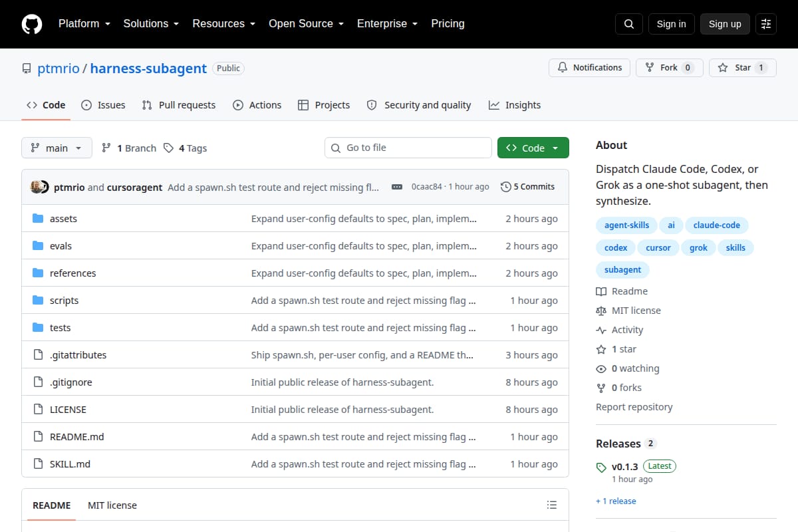Click the evals folder icon
This screenshot has height=532, width=798.
[x=38, y=246]
